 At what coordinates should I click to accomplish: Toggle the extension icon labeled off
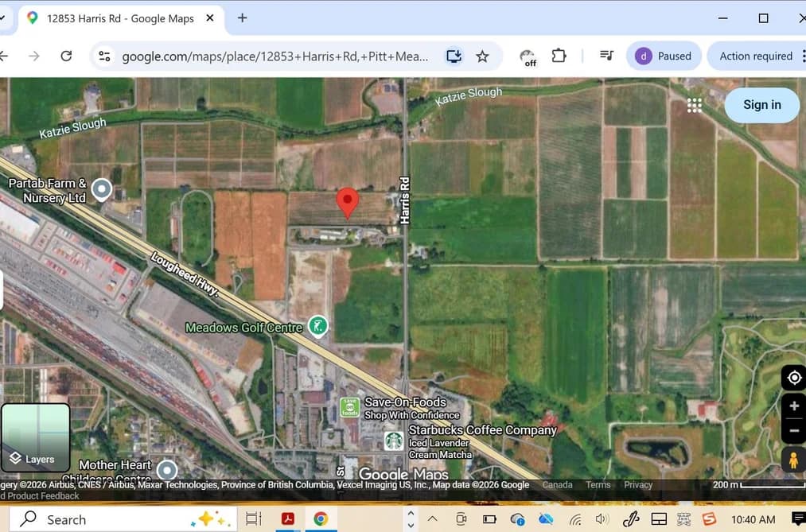tap(528, 56)
